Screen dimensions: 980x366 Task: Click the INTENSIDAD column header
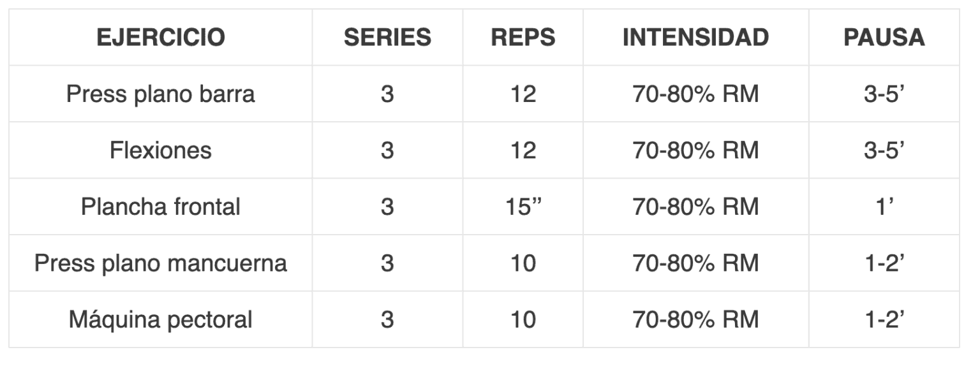click(695, 38)
